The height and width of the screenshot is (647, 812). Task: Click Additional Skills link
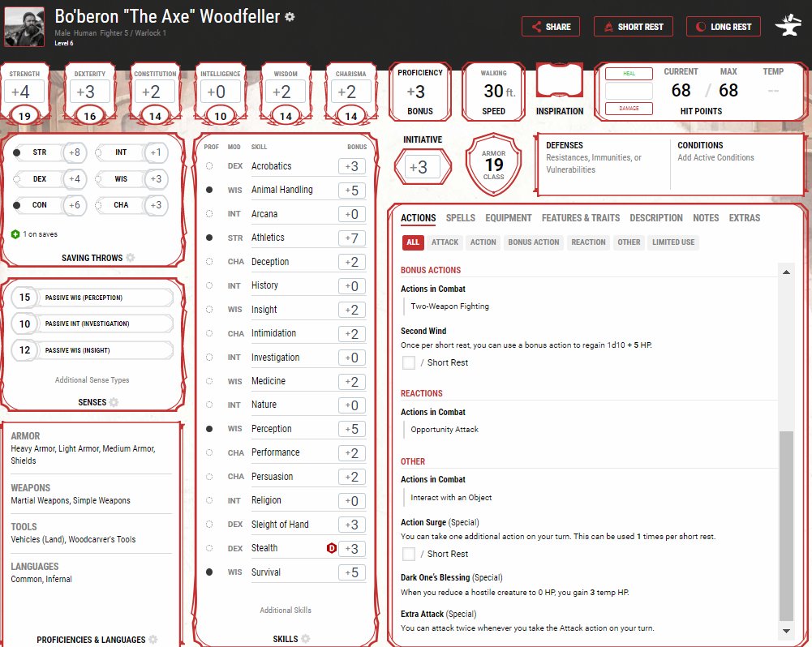click(286, 611)
